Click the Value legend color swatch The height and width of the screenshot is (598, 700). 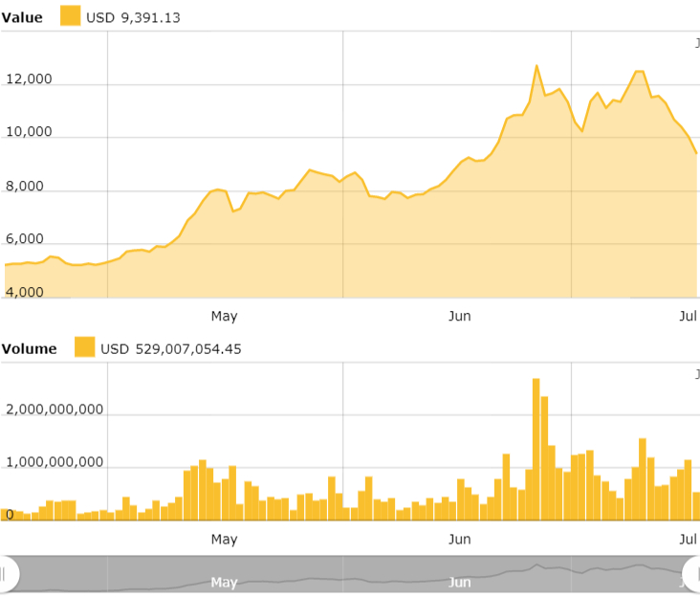(71, 15)
